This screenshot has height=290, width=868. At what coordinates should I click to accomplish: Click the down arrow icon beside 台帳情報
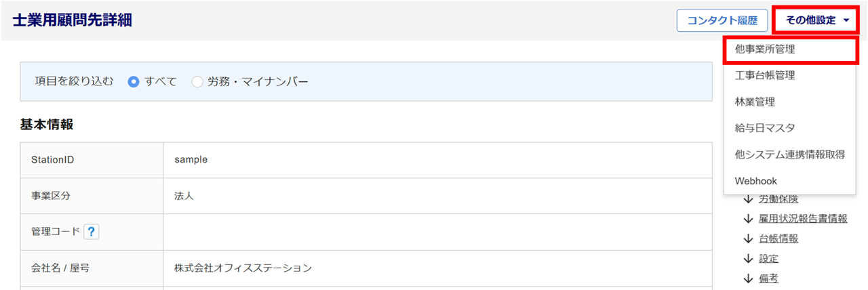tap(749, 239)
